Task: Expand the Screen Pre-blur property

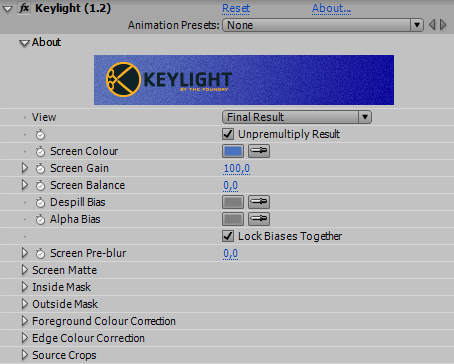Action: click(x=24, y=253)
